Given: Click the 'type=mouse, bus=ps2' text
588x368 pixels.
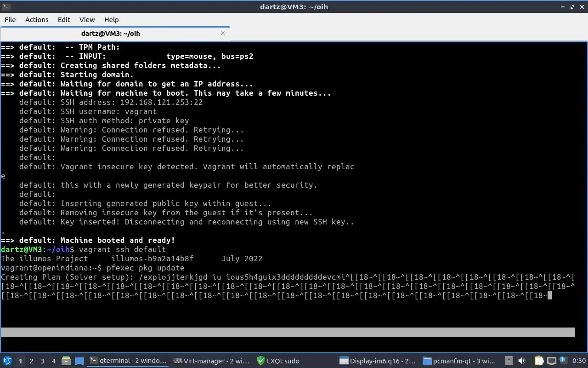Looking at the screenshot, I should (x=209, y=56).
